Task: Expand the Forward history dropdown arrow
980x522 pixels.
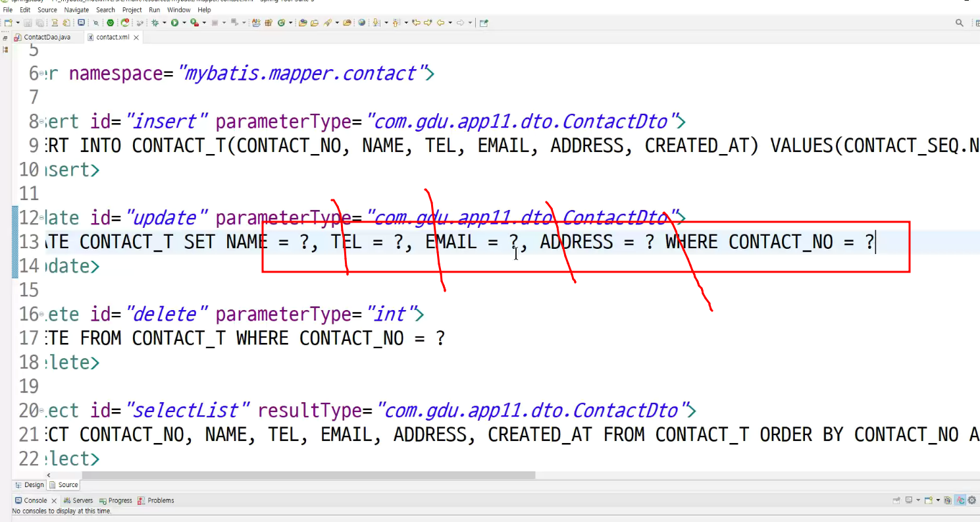Action: click(x=470, y=22)
